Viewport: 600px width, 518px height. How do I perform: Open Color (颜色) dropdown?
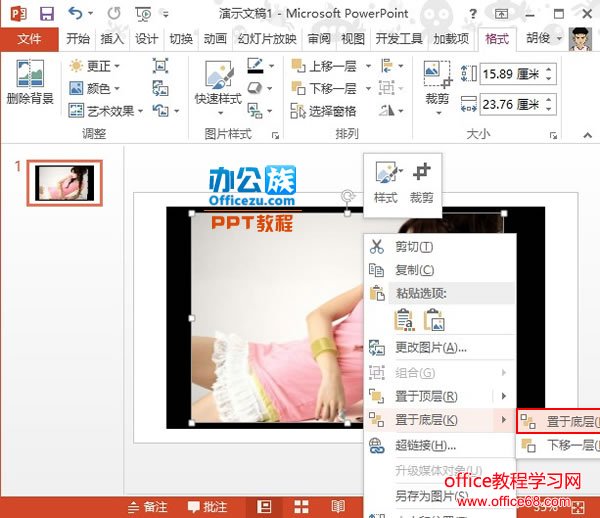coord(95,88)
